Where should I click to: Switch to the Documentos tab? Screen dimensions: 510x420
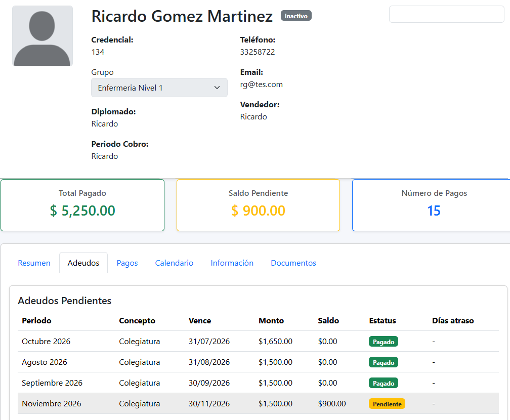[293, 263]
